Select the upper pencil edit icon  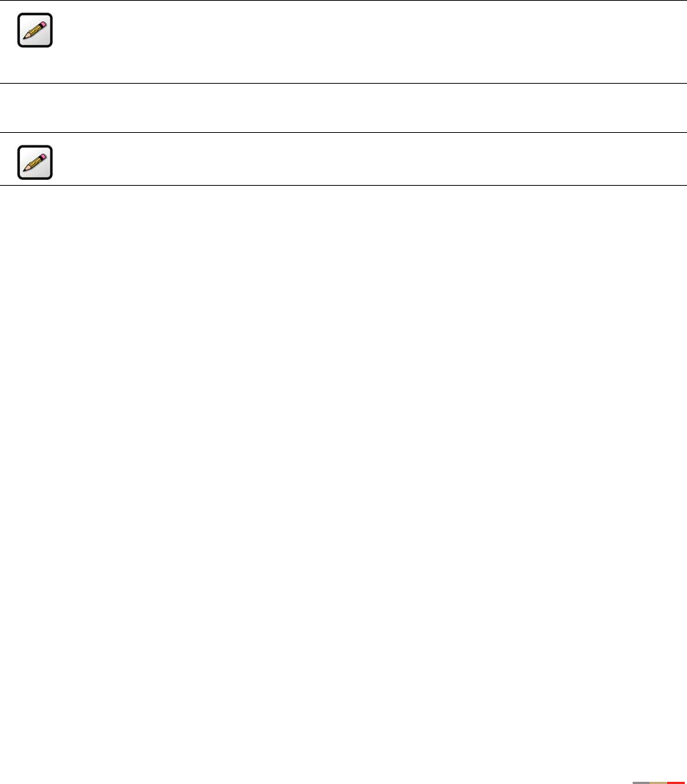pos(35,31)
